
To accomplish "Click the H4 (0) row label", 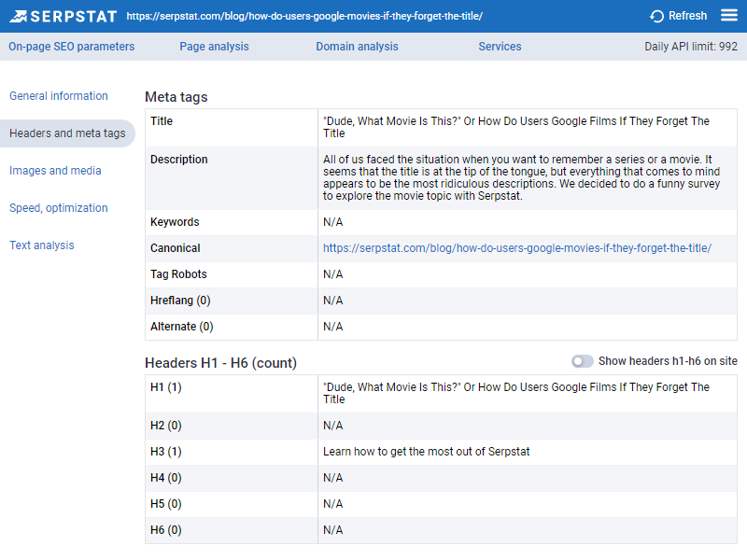I will pos(166,478).
